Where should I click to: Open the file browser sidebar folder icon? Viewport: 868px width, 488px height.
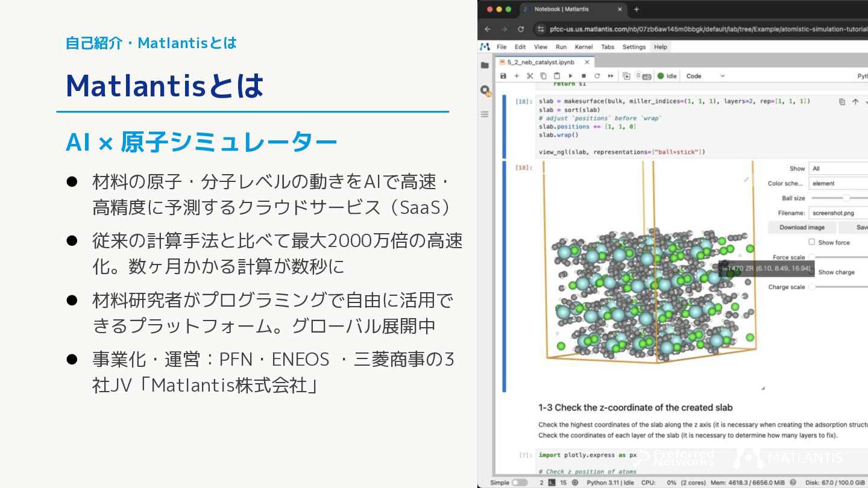click(485, 65)
